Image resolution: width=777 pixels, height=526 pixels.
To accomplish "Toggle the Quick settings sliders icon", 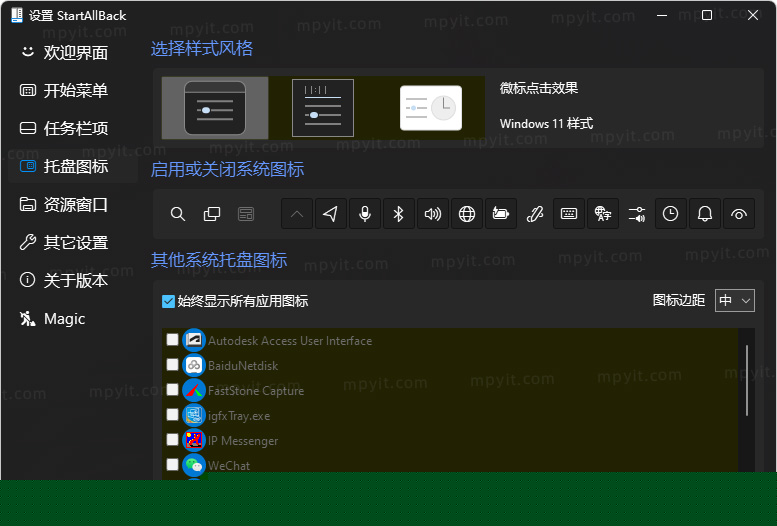I will click(x=637, y=214).
